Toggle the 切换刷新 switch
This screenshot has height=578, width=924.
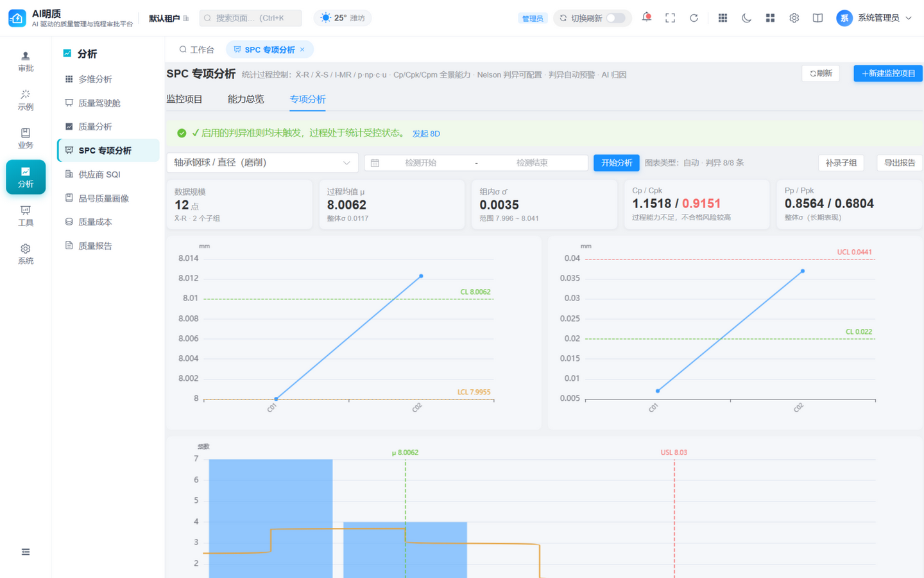[x=615, y=18]
